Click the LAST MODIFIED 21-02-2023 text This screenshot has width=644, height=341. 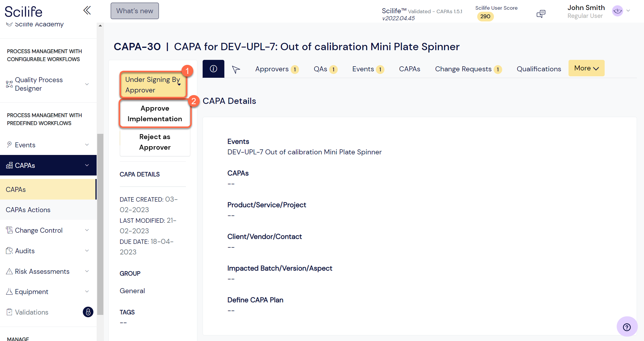tap(148, 226)
